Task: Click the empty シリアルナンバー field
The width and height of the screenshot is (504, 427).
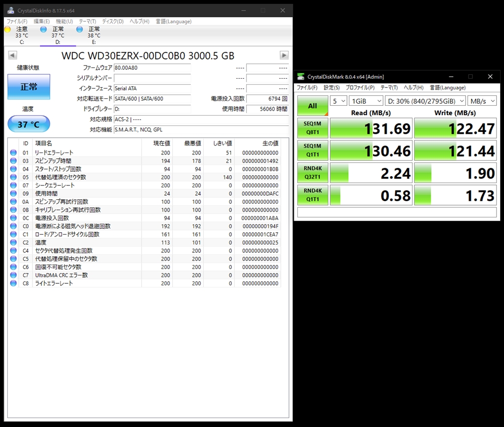Action: pos(153,78)
